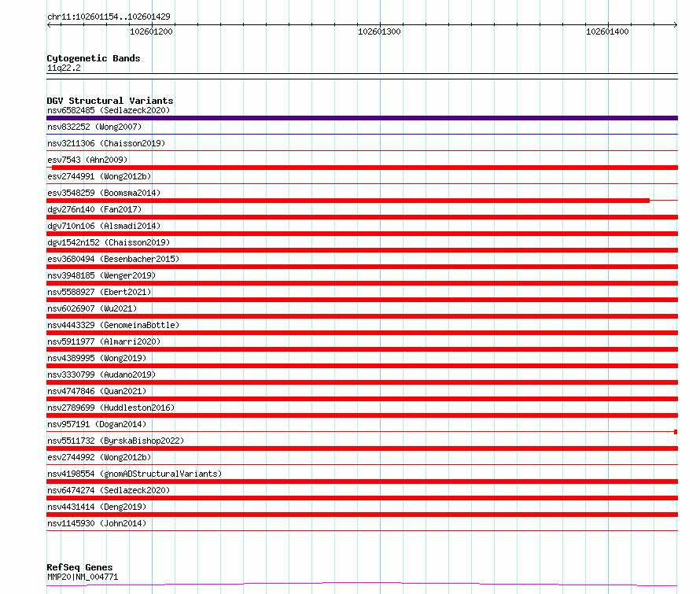Click dgv710n106 (Alsmadi2014) label
This screenshot has height=594, width=700.
click(x=104, y=226)
